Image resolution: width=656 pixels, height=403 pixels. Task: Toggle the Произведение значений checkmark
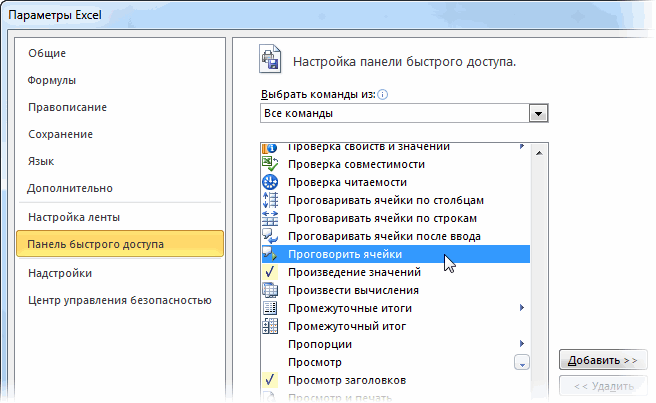(270, 272)
